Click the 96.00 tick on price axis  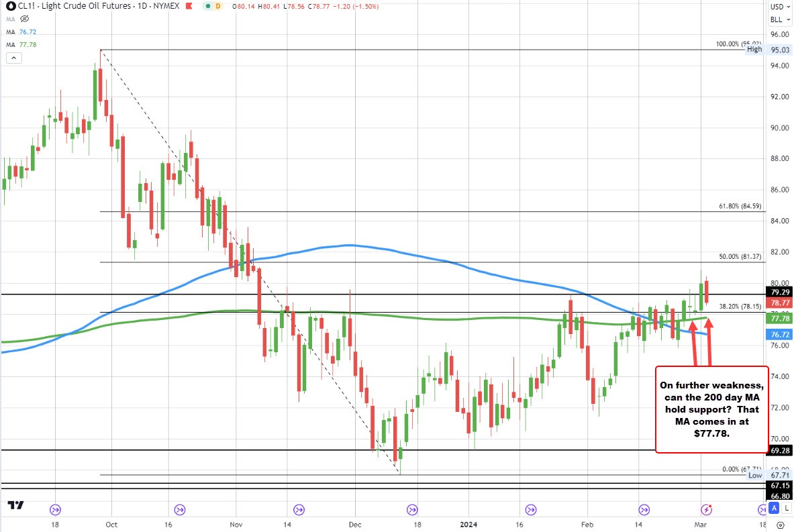780,34
